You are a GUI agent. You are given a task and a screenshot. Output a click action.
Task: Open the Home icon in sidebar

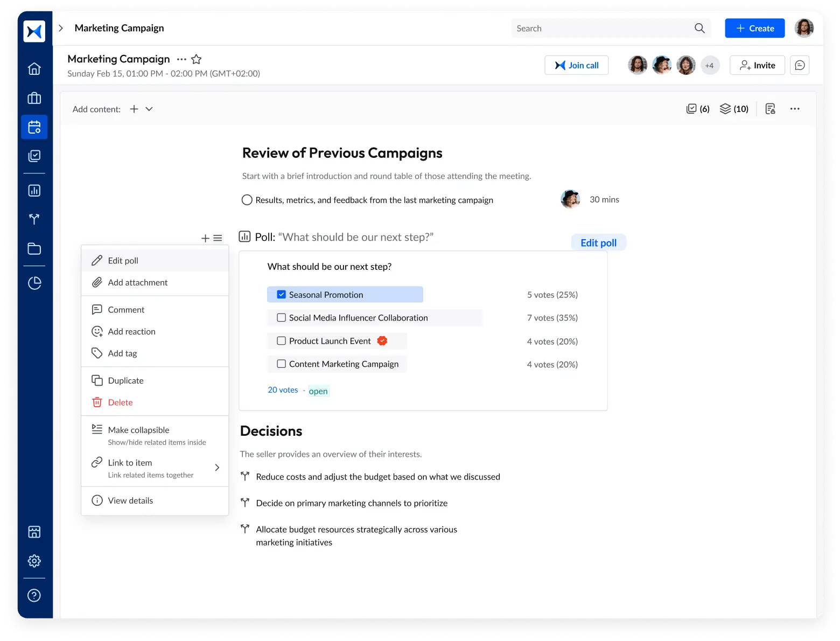point(34,69)
